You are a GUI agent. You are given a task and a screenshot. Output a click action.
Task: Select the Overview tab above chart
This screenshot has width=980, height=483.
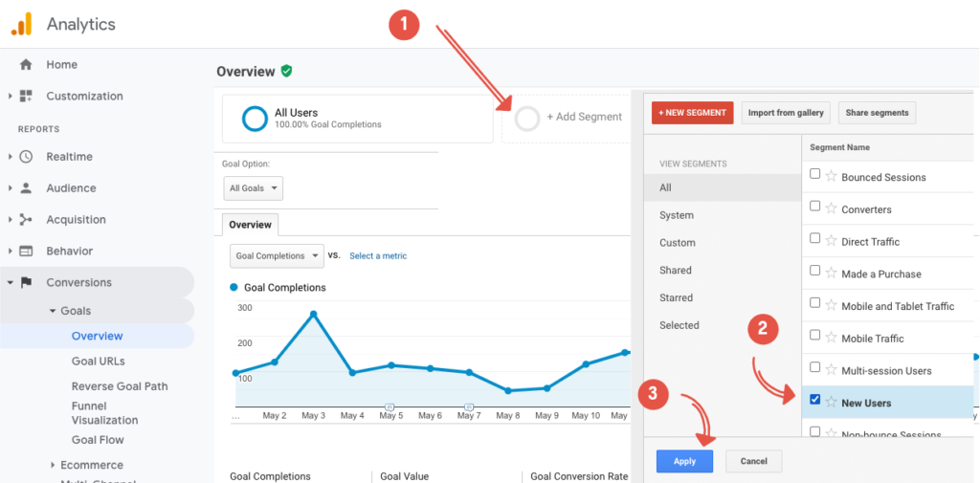tap(250, 225)
